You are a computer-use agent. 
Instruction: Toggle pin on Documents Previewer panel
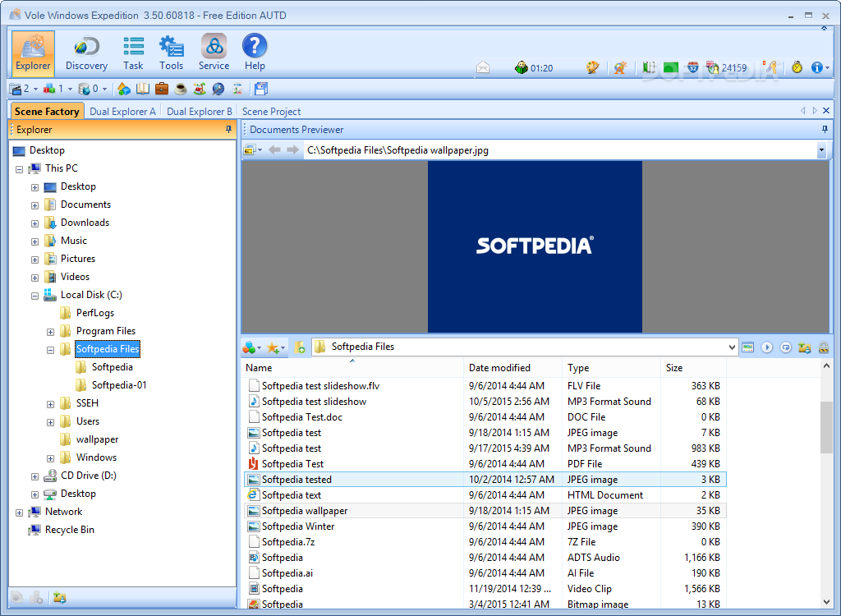[x=825, y=129]
